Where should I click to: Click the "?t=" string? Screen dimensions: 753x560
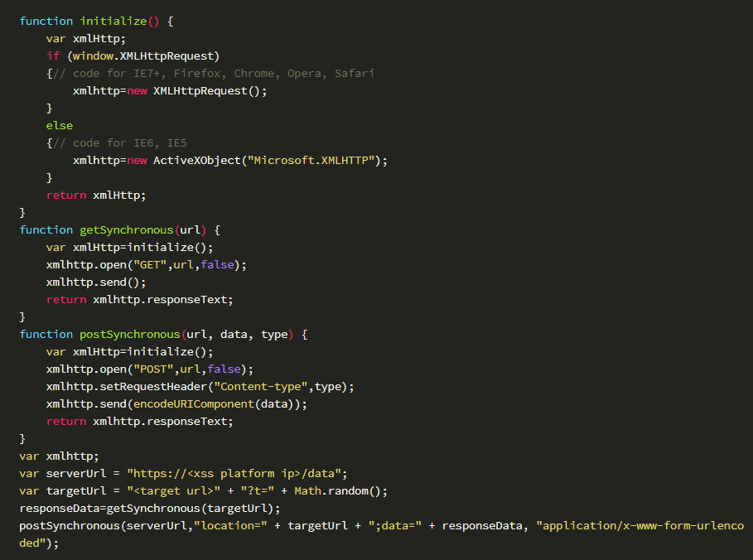point(258,491)
